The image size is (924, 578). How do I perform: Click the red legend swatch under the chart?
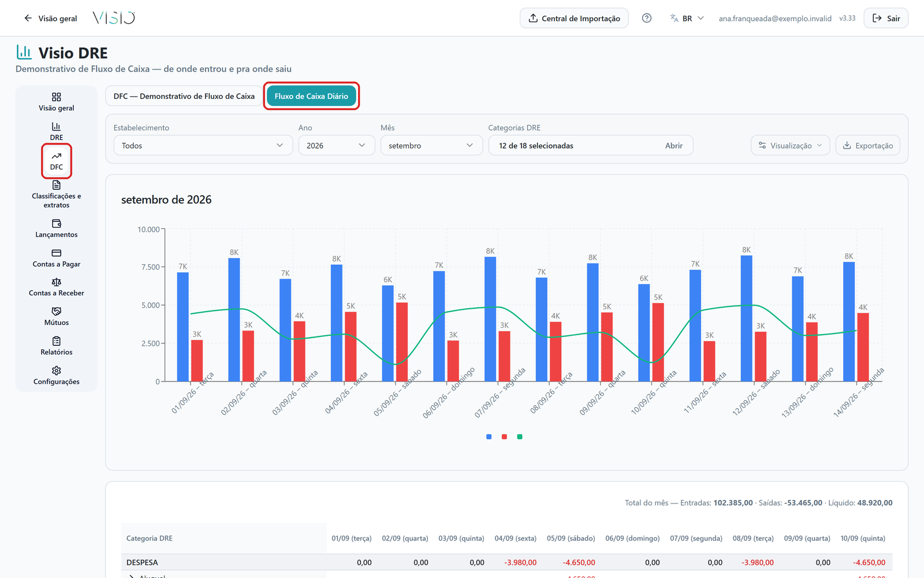[504, 437]
